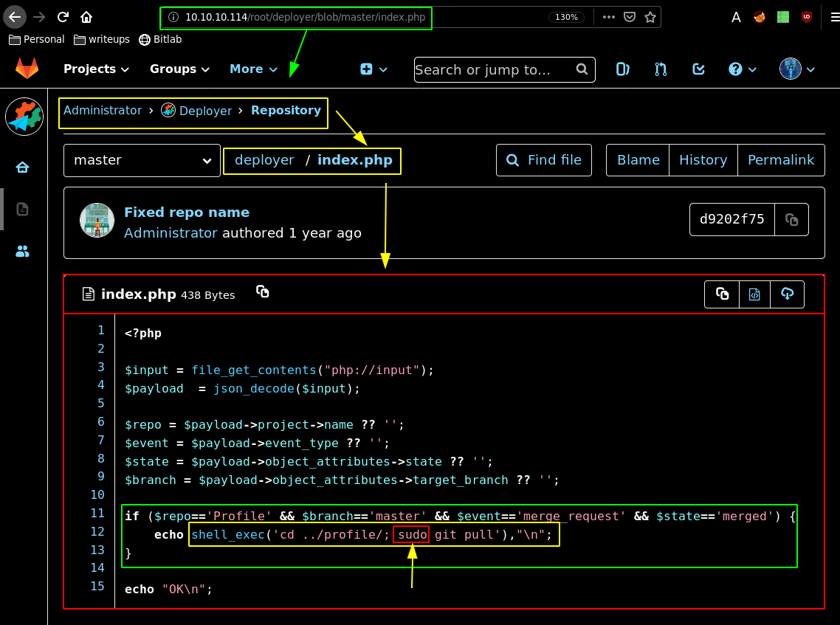Click line number 15 in the code
Image resolution: width=840 pixels, height=625 pixels.
pyautogui.click(x=97, y=586)
